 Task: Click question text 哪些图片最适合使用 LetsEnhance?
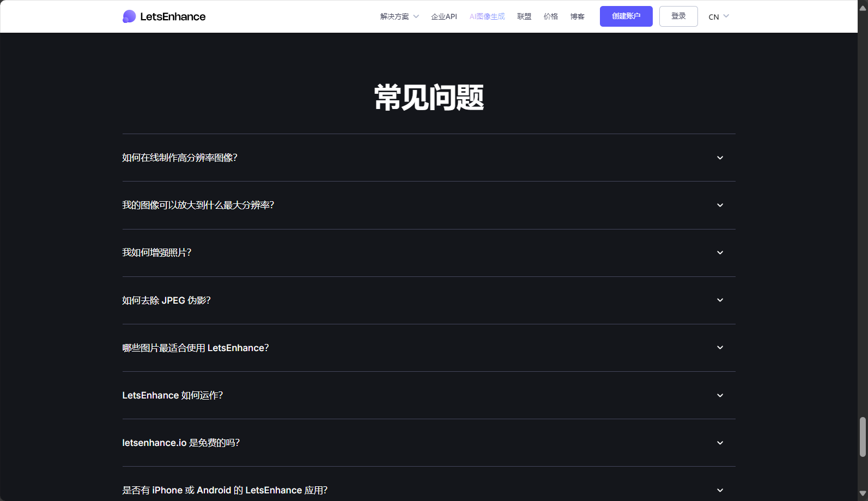point(196,348)
